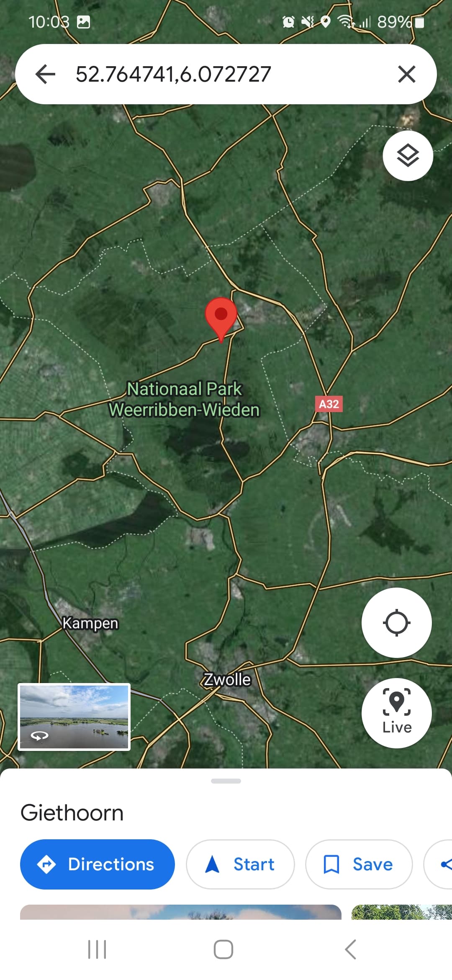Open the map layers button
452x980 pixels.
[x=408, y=156]
